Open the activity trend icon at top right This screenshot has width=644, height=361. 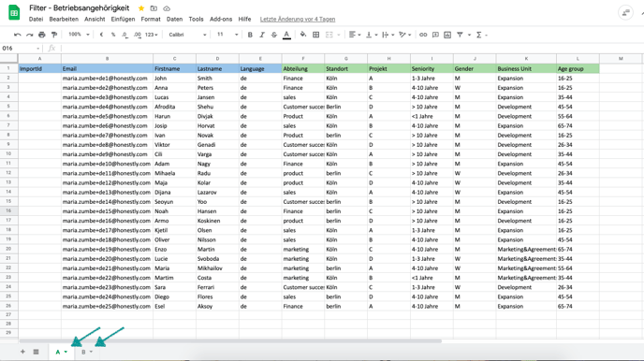625,13
